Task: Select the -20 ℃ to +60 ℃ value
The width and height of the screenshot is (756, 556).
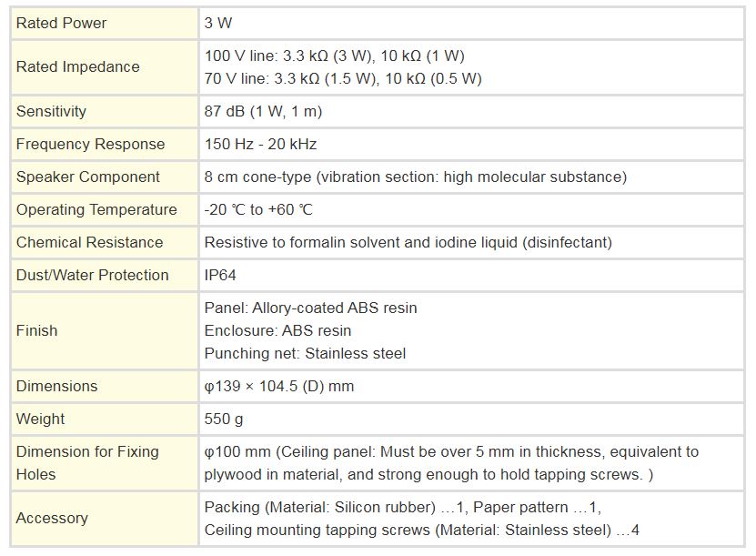Action: pyautogui.click(x=258, y=210)
